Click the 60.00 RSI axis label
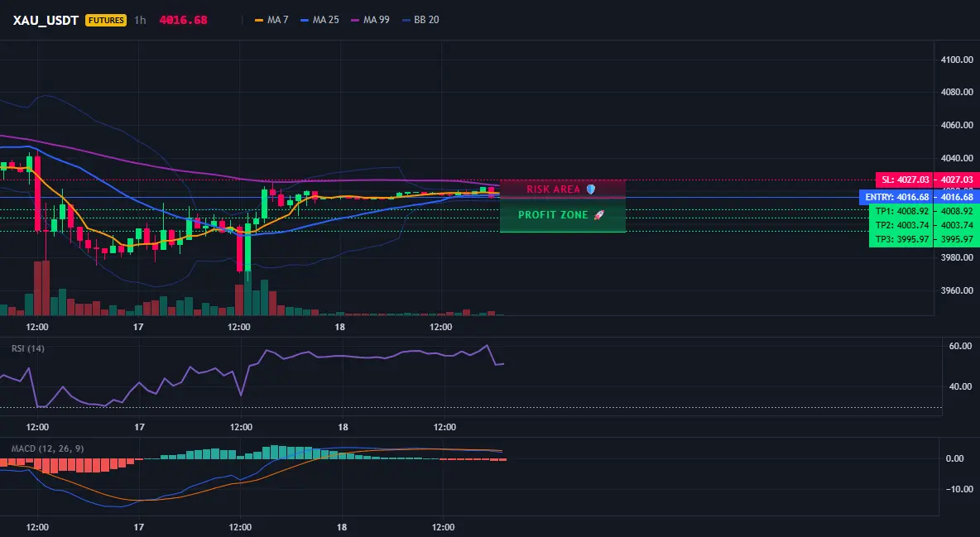Image resolution: width=980 pixels, height=537 pixels. click(x=960, y=346)
